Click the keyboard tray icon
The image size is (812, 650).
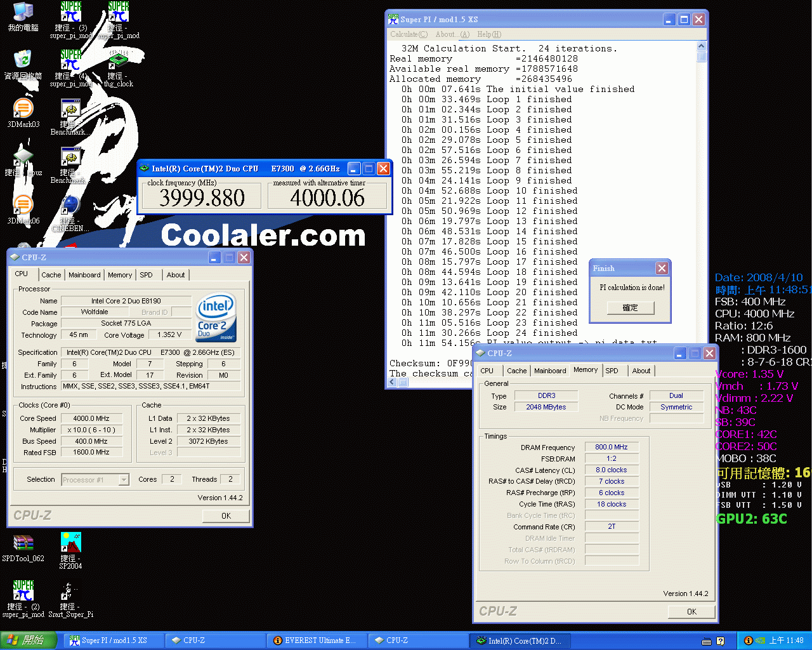(x=707, y=641)
